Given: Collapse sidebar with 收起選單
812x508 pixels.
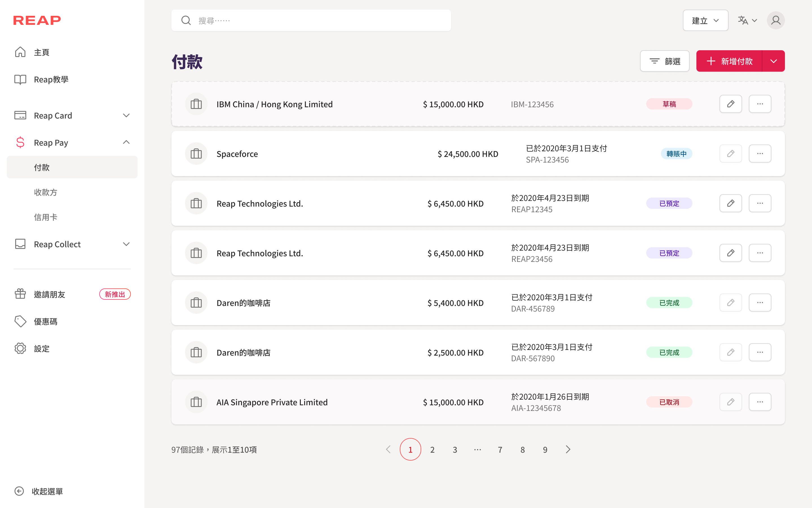Looking at the screenshot, I should click(x=39, y=491).
